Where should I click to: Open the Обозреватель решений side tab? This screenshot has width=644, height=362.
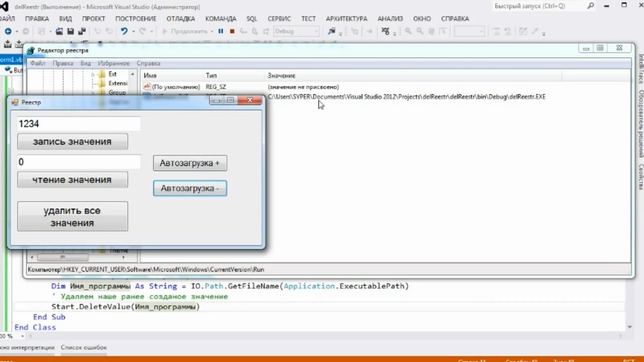pyautogui.click(x=640, y=124)
